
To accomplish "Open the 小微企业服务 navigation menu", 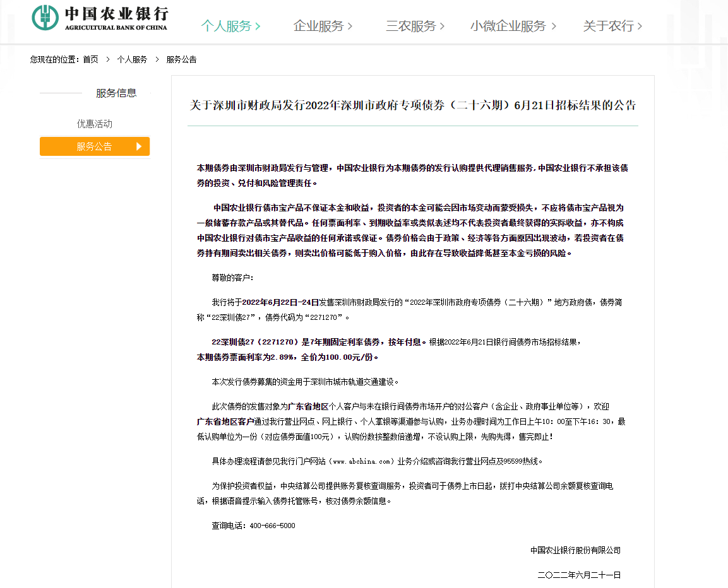I will click(x=513, y=26).
